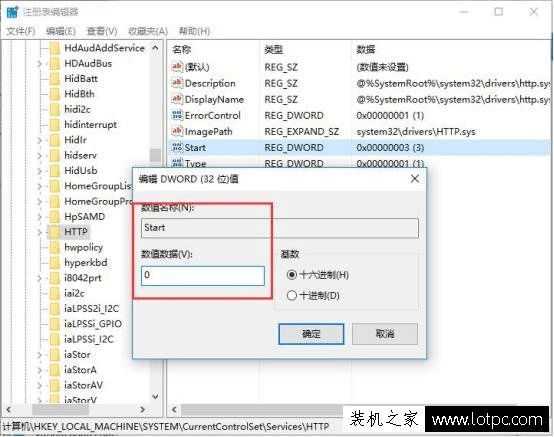Click the HTTP folder icon in tree

pos(54,232)
